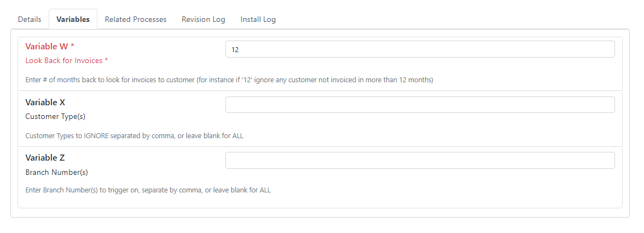
Task: Click the 'Customer Type(s)' label
Action: click(x=55, y=116)
